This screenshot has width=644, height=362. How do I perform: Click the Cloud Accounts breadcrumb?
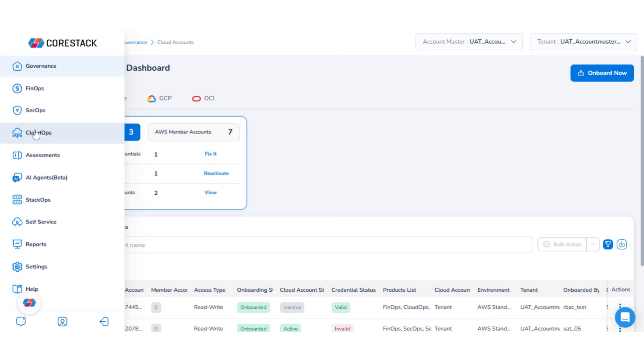click(175, 42)
